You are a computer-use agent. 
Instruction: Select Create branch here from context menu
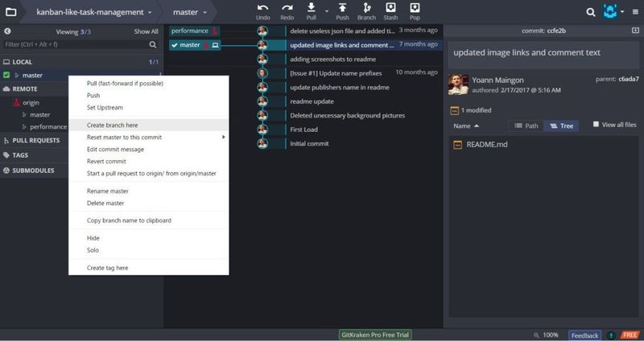pyautogui.click(x=112, y=125)
